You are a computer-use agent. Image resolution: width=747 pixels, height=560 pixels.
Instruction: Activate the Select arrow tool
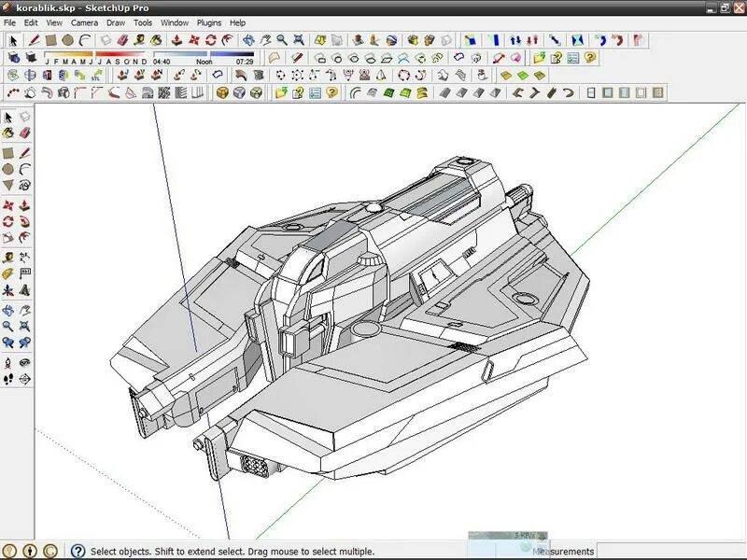click(8, 116)
